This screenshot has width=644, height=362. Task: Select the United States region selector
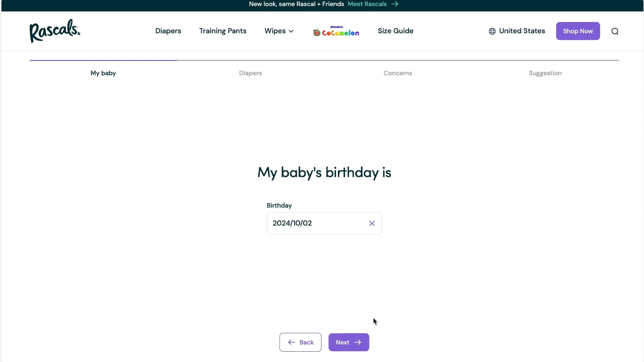(517, 31)
